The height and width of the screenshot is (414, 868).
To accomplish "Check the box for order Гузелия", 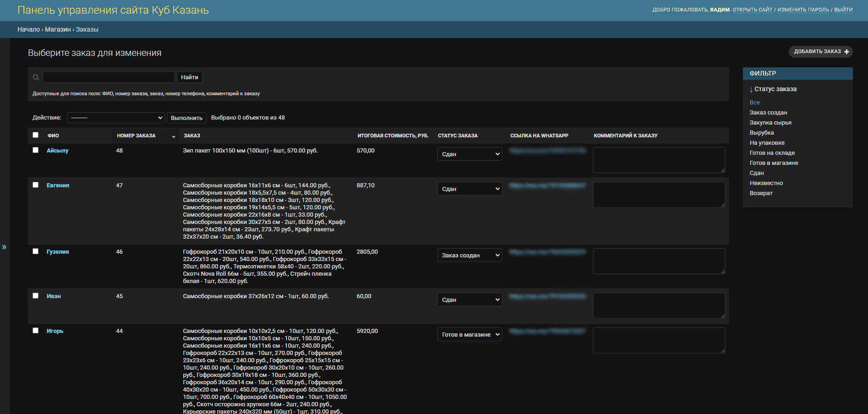I will (x=36, y=251).
